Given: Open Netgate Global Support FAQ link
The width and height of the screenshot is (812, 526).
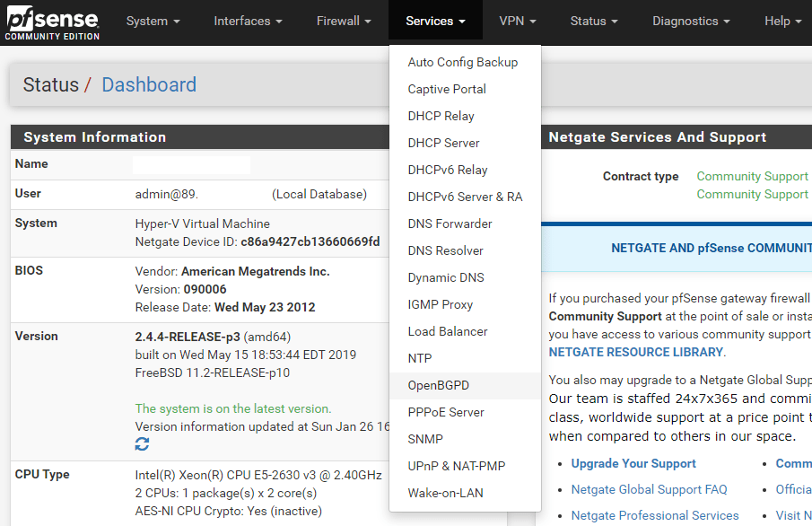Looking at the screenshot, I should point(649,490).
